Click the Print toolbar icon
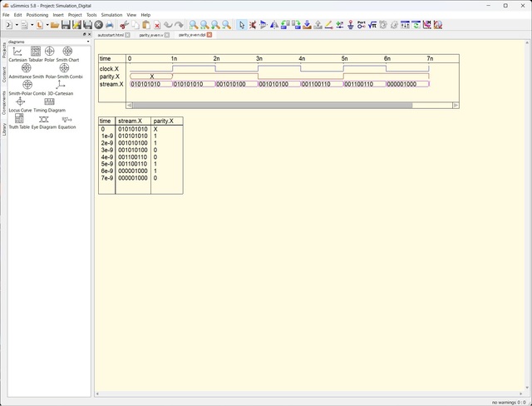 click(x=110, y=25)
